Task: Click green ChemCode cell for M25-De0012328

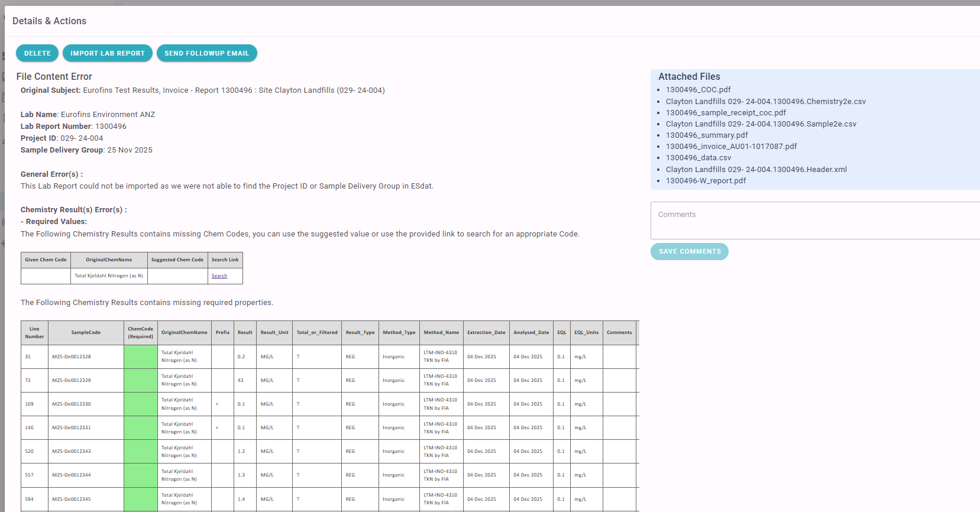Action: point(141,357)
